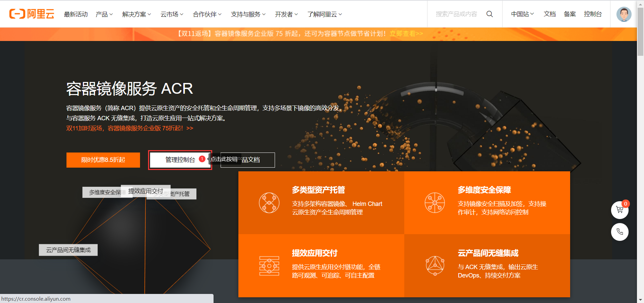
Task: Expand the 开发者 dropdown menu
Action: 286,14
